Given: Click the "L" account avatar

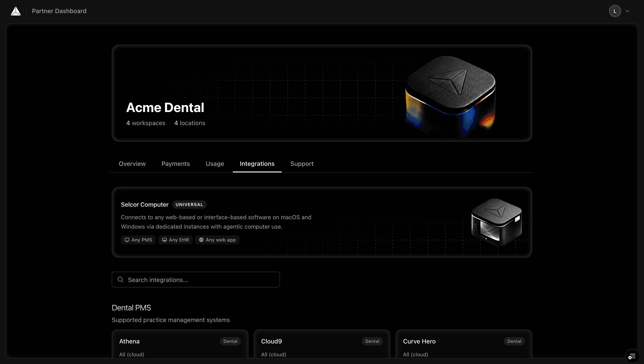Looking at the screenshot, I should click(615, 11).
